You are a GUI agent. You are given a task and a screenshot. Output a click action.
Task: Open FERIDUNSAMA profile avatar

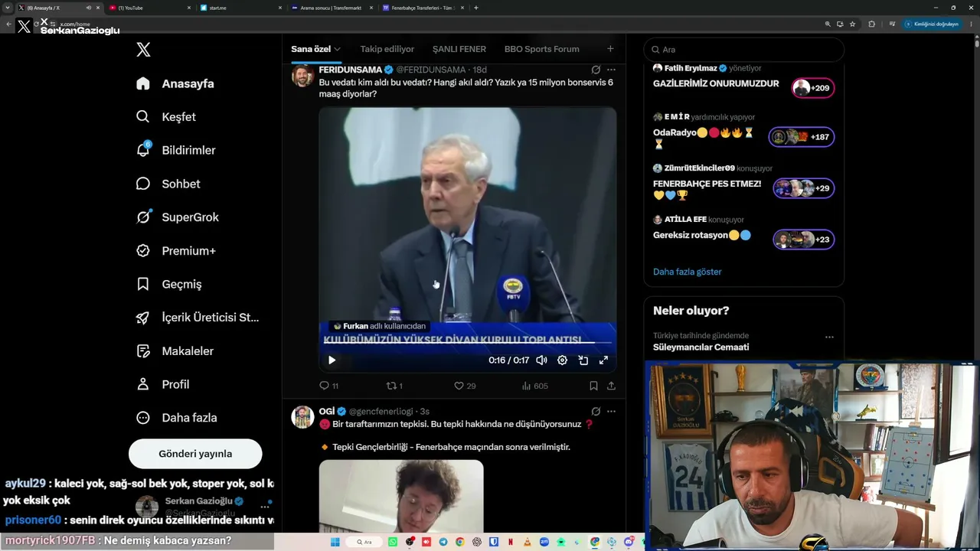302,76
